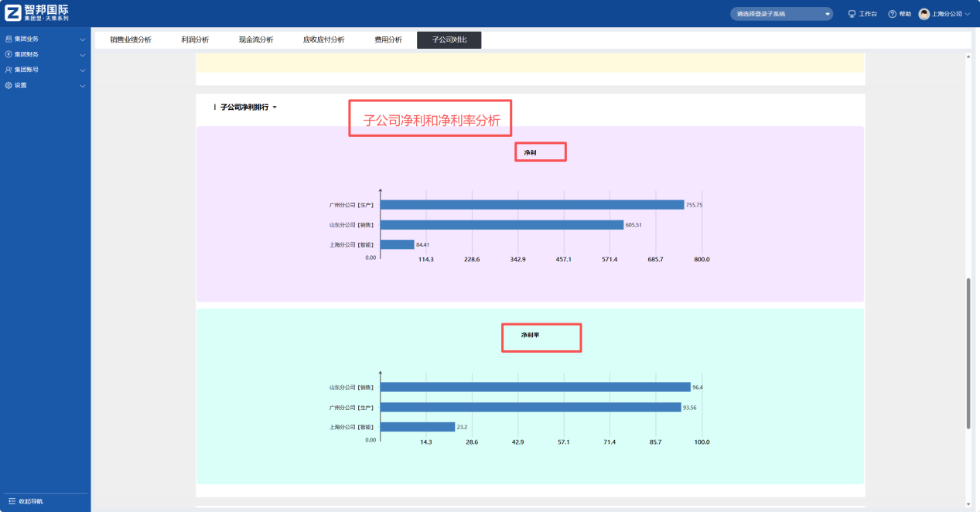Expand the 设置 menu chevron

pos(82,85)
